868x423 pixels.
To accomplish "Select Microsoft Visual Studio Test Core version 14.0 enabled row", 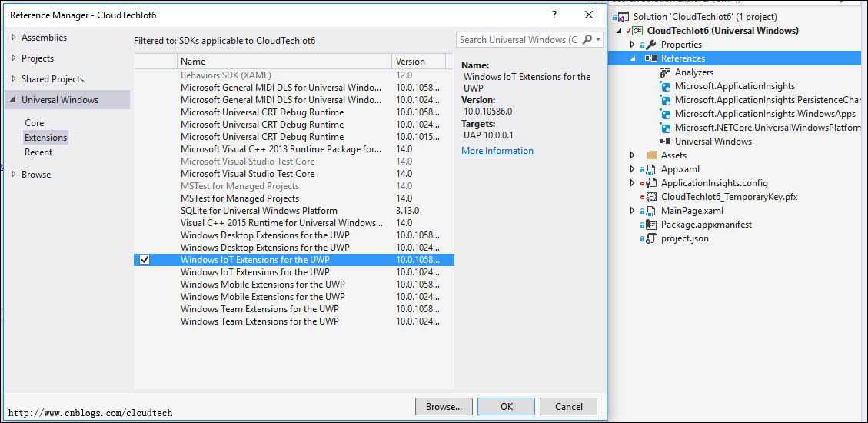I will (x=294, y=173).
